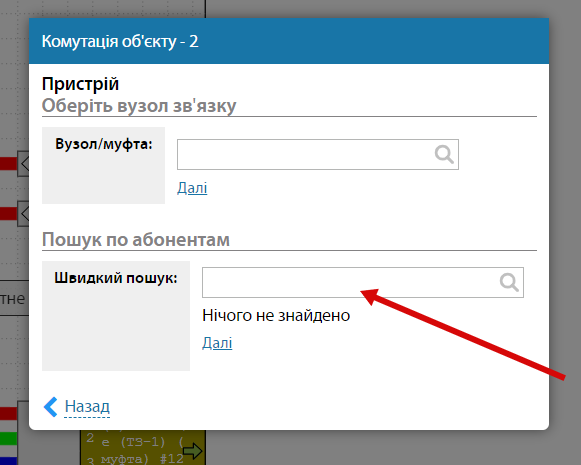The width and height of the screenshot is (581, 465).
Task: Go back using the Назад link
Action: click(87, 406)
